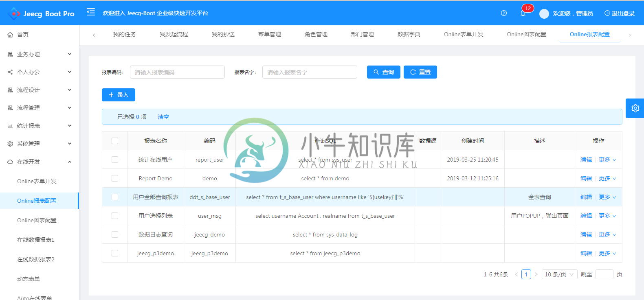Click the 跳至 page number input
The width and height of the screenshot is (644, 300).
click(604, 274)
